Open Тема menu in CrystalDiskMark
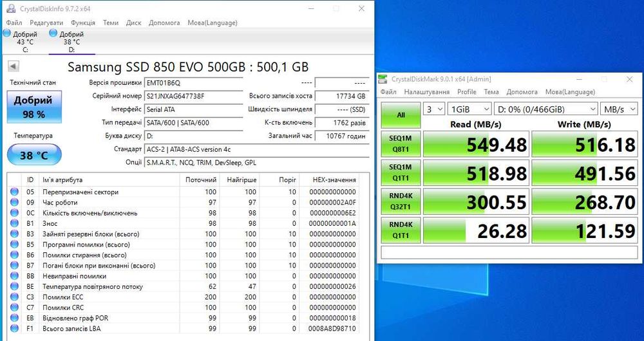This screenshot has width=644, height=341. point(491,92)
